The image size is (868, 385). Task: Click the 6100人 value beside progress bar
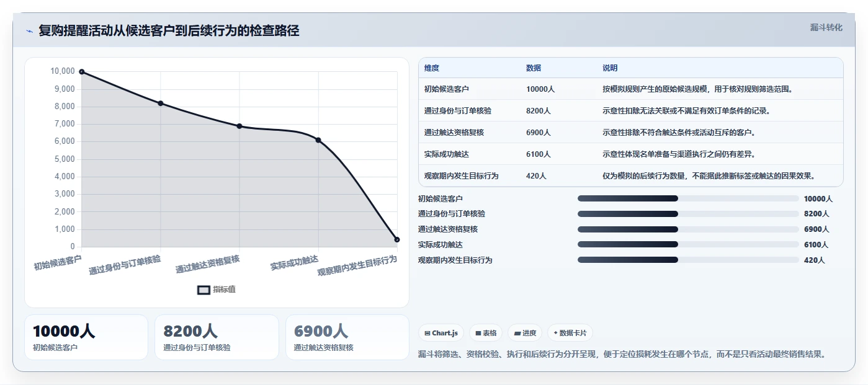pyautogui.click(x=817, y=245)
